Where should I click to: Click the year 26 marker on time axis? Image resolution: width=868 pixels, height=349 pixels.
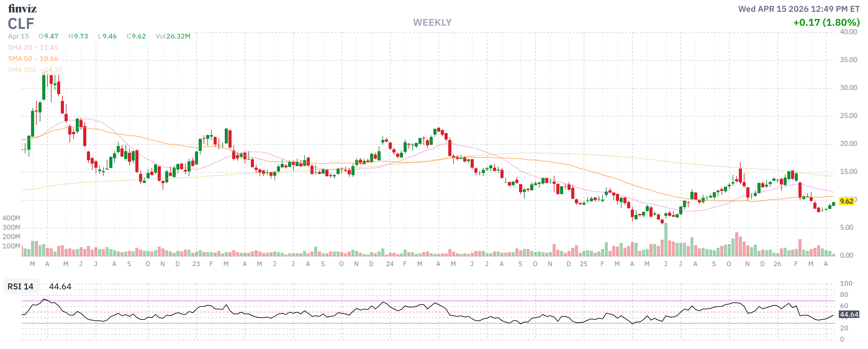[x=777, y=264]
